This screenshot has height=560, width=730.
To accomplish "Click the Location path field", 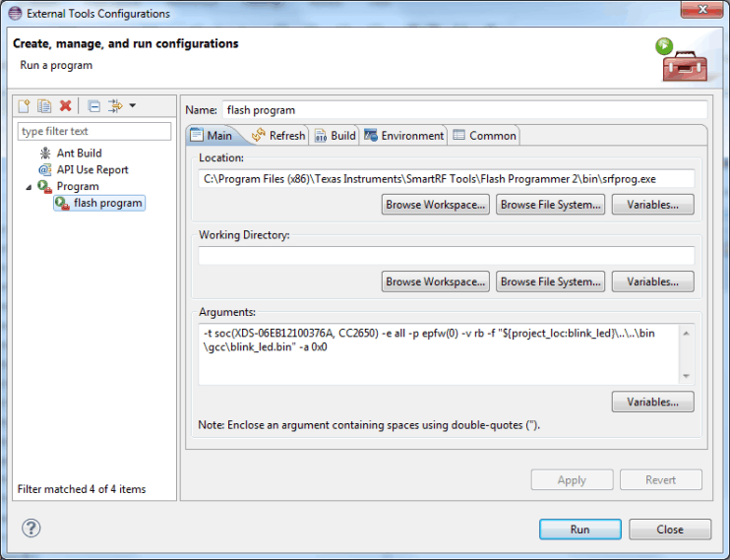I will (x=447, y=179).
